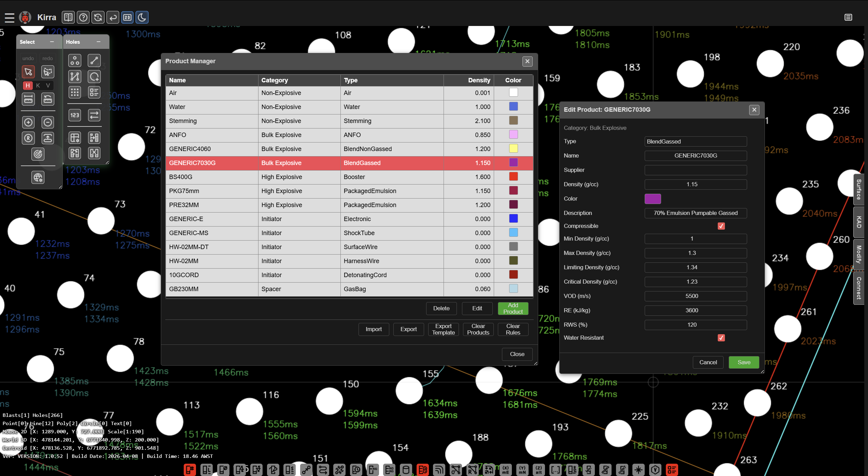This screenshot has height=476, width=868.
Task: Click the 123 renumber holes icon
Action: [x=75, y=115]
